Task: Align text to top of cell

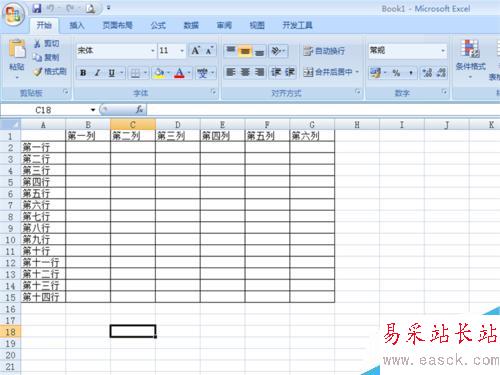Action: 231,51
